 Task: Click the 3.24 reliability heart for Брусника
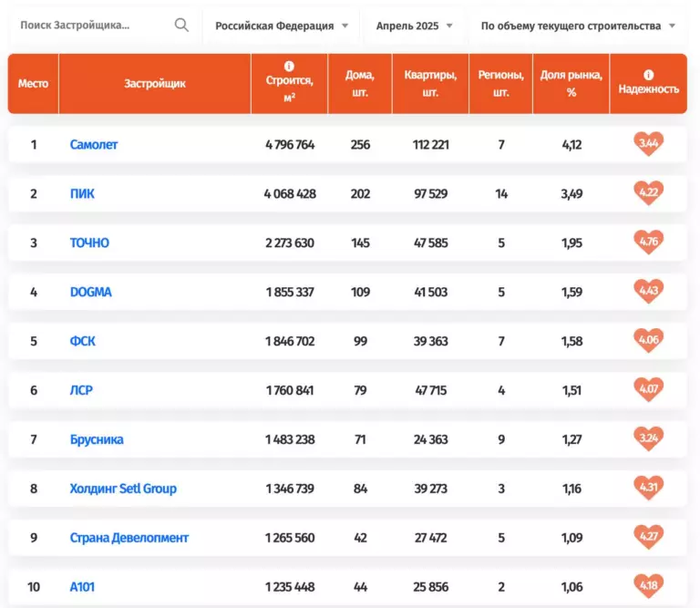(x=649, y=438)
